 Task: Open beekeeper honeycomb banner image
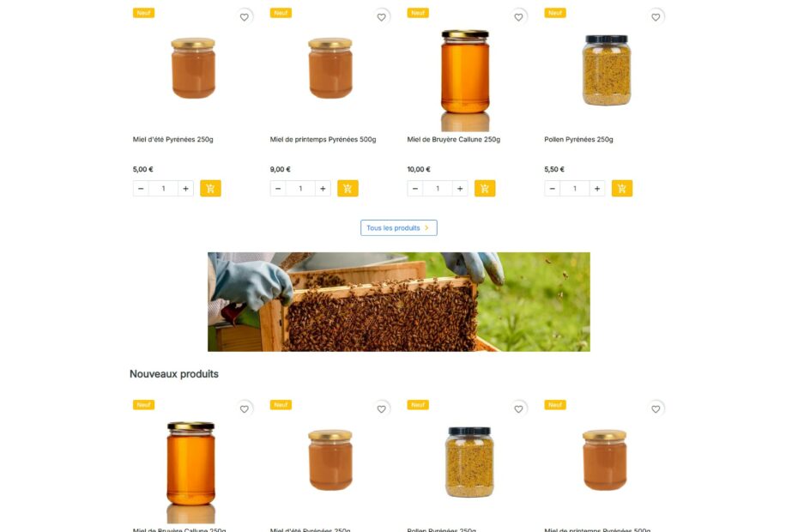(398, 301)
